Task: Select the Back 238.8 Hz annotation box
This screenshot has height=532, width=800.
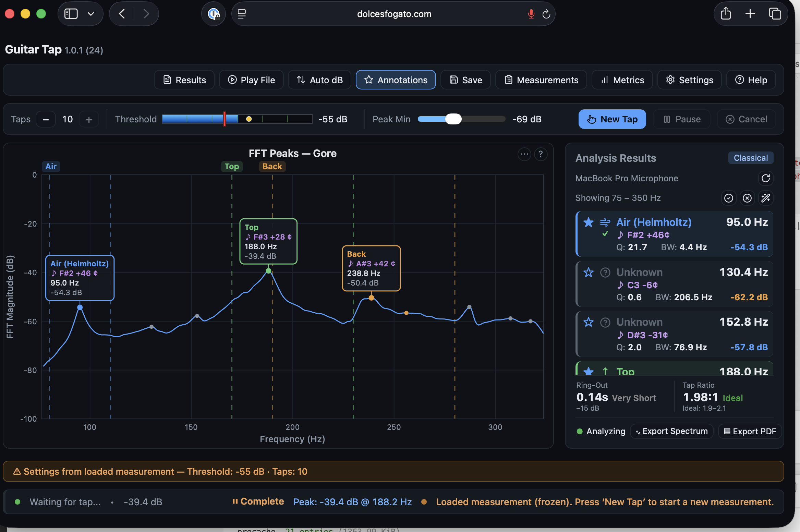Action: [371, 268]
